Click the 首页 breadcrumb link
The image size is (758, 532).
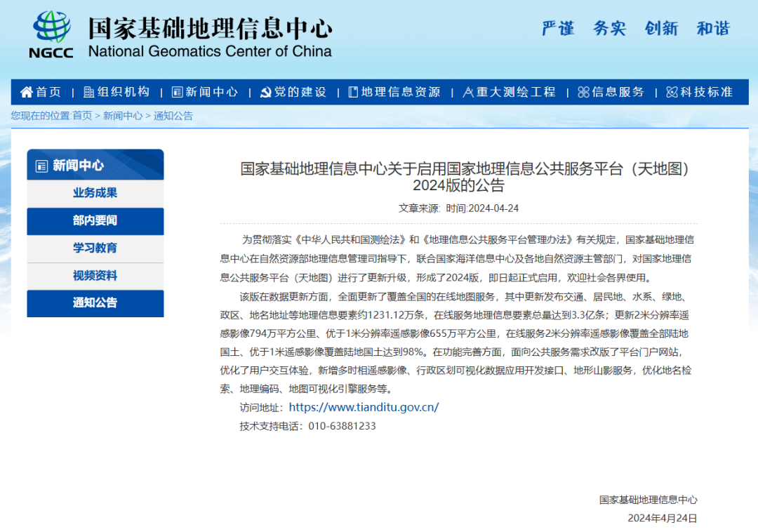[82, 116]
